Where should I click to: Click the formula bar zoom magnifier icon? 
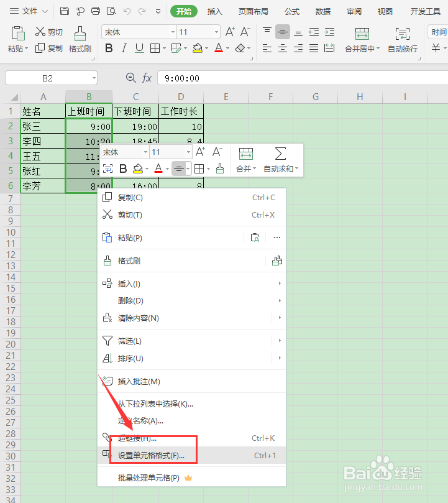[131, 78]
